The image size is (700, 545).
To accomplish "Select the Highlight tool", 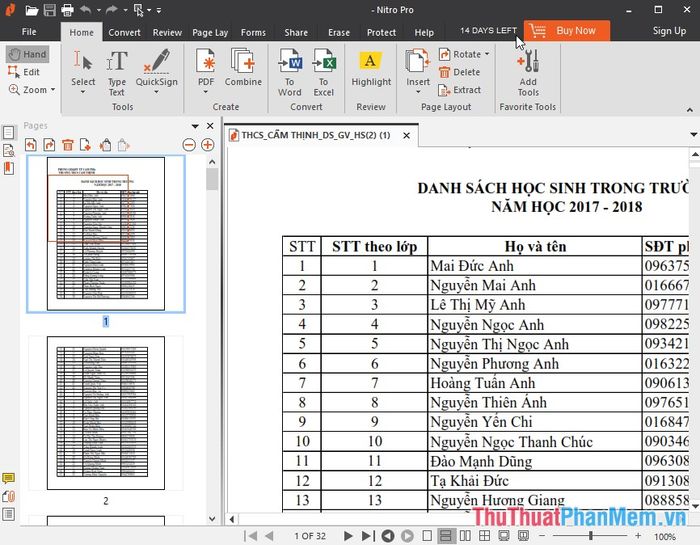I will point(371,69).
